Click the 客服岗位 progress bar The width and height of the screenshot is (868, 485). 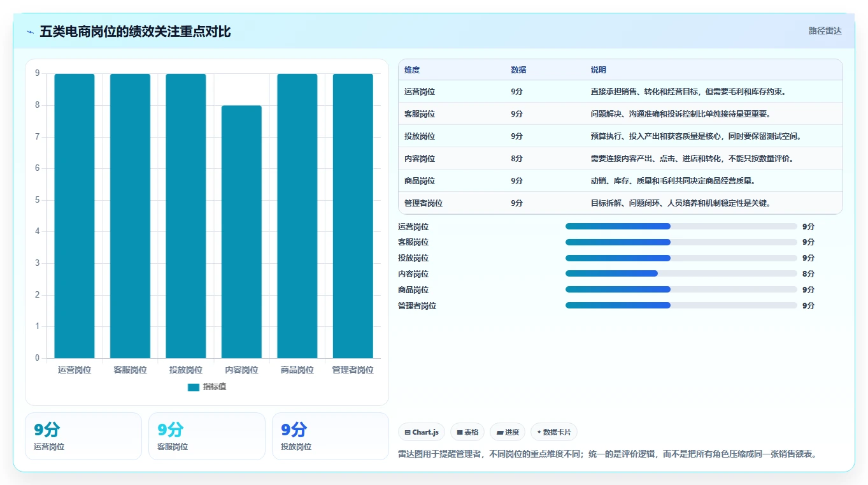click(x=681, y=242)
